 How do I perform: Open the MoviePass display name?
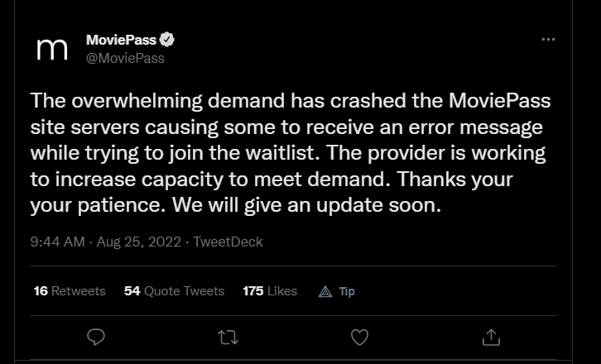tap(121, 40)
